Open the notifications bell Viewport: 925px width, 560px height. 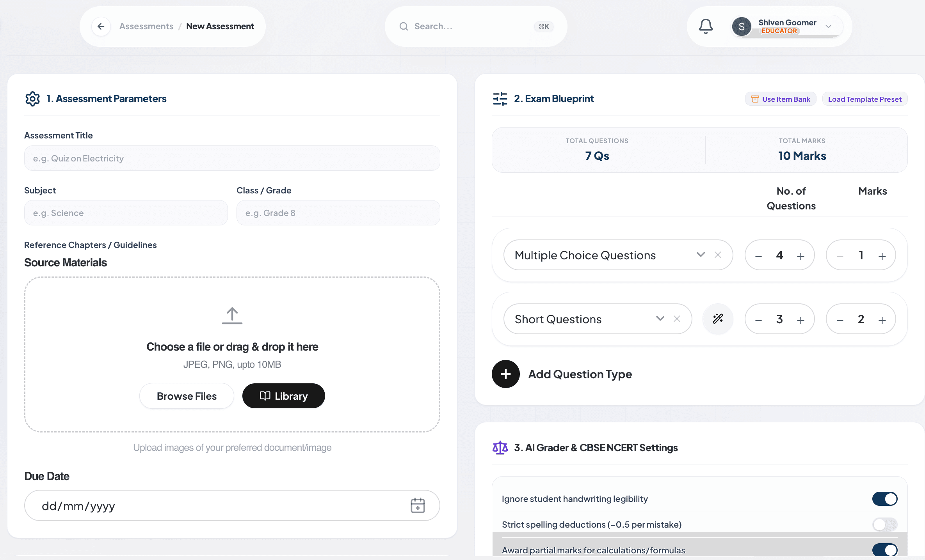click(705, 26)
